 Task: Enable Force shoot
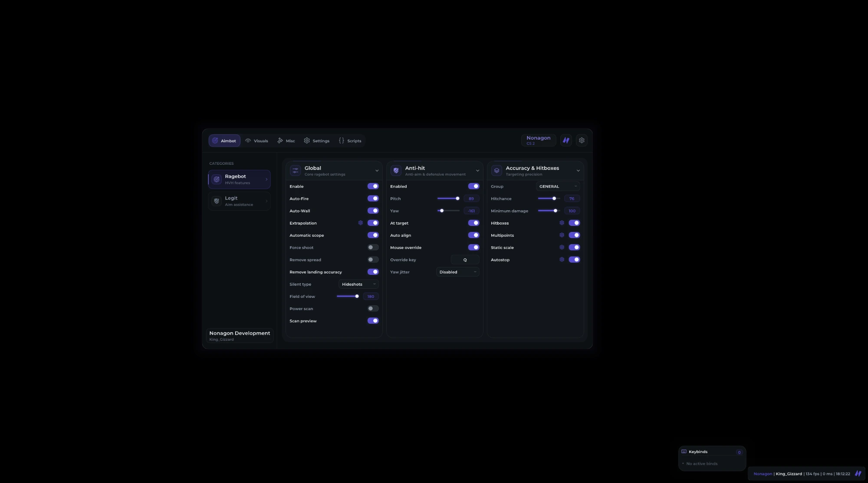click(x=373, y=247)
